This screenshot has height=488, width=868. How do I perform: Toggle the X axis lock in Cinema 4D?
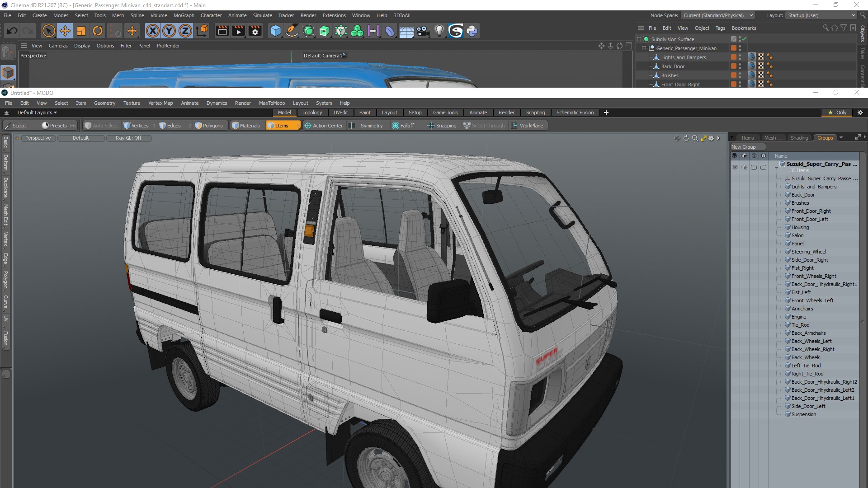pos(153,31)
